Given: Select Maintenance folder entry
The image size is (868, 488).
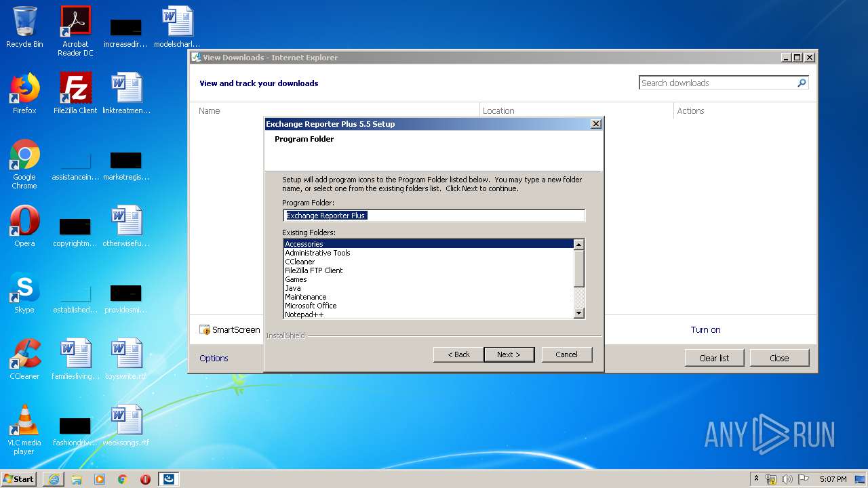Looking at the screenshot, I should click(x=429, y=297).
